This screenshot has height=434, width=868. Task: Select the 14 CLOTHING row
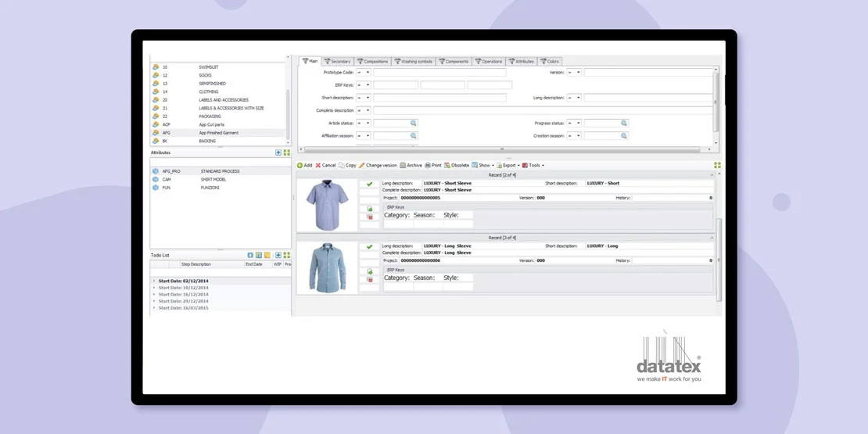tap(218, 92)
